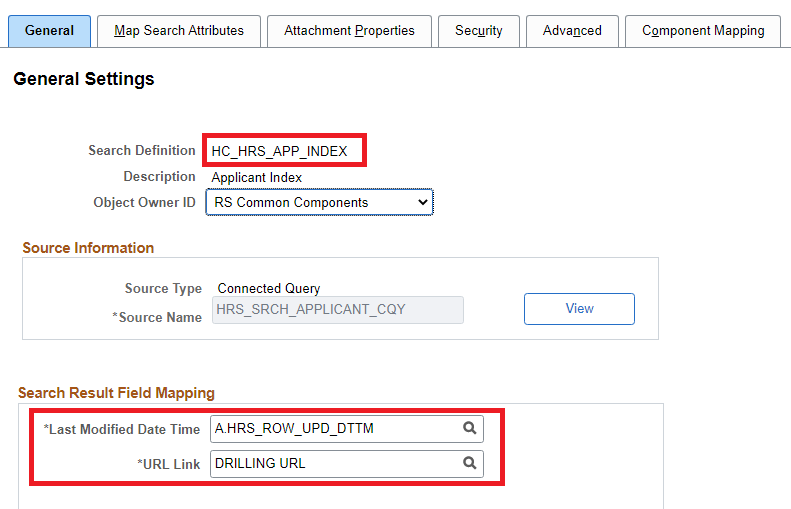Open the Map Search Attributes tab
The image size is (791, 509).
click(179, 31)
